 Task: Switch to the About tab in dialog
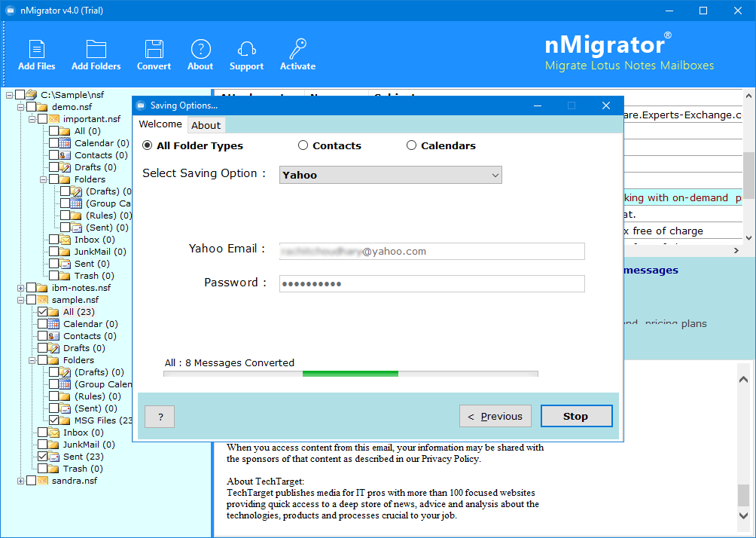[x=206, y=125]
